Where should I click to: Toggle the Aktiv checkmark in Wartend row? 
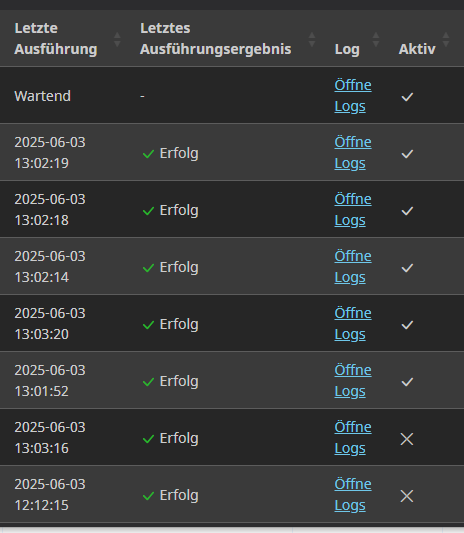click(x=407, y=97)
